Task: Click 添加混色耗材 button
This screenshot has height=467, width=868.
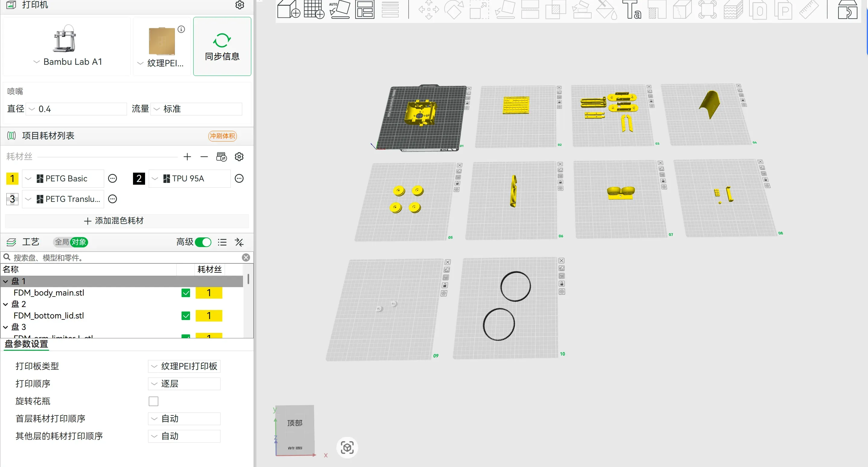Action: (127, 221)
